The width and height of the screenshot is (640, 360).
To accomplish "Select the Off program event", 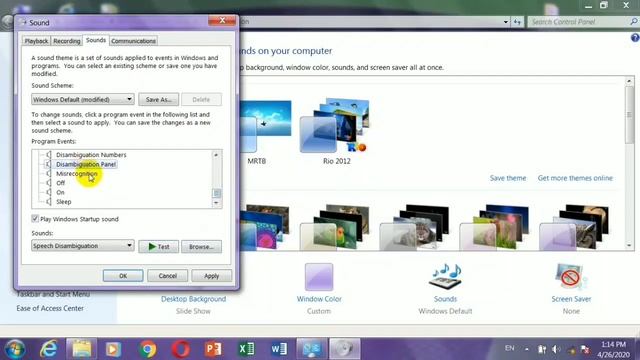I will click(x=60, y=183).
